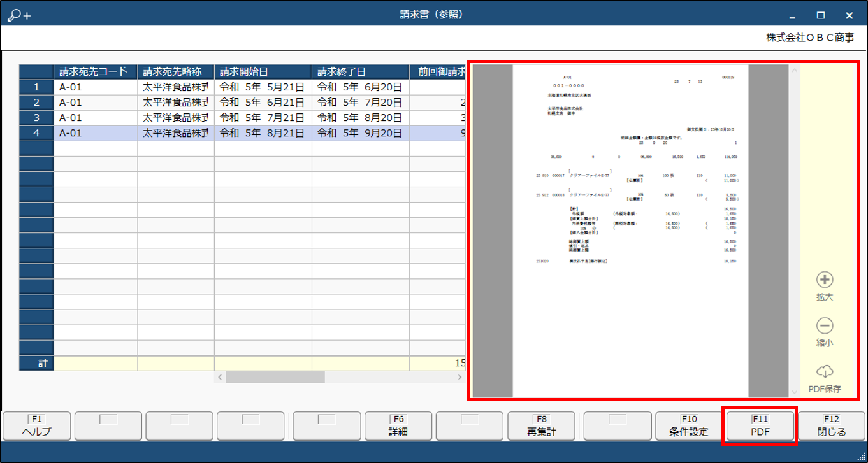Minimize the 請求書（参照） window
Screen dimensions: 868x463
click(x=792, y=15)
